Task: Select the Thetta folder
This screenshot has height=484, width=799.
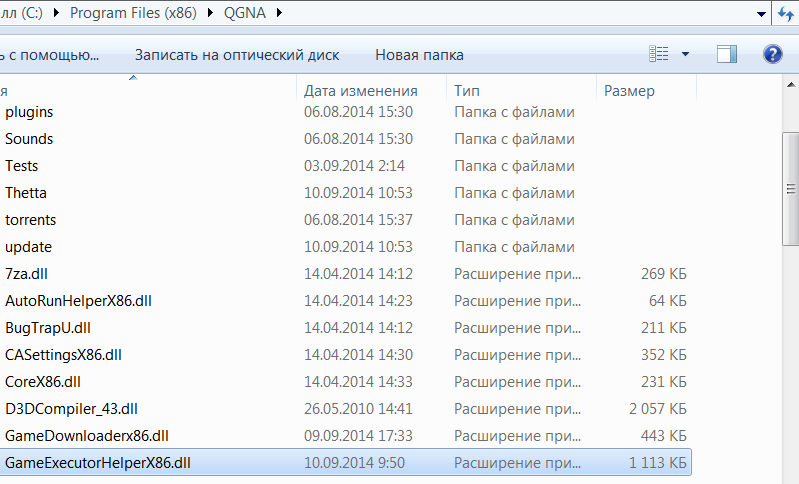Action: click(x=25, y=193)
